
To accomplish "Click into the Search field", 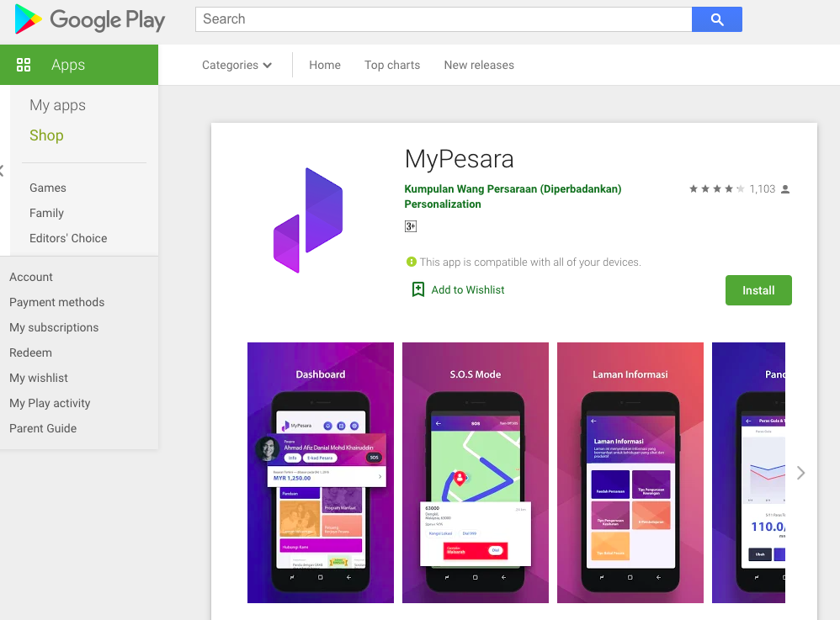I will 444,19.
